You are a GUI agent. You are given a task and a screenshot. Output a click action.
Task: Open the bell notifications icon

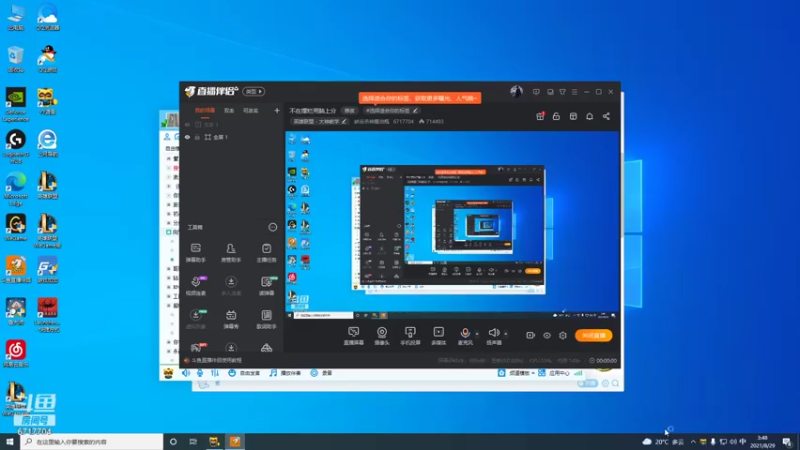(589, 116)
